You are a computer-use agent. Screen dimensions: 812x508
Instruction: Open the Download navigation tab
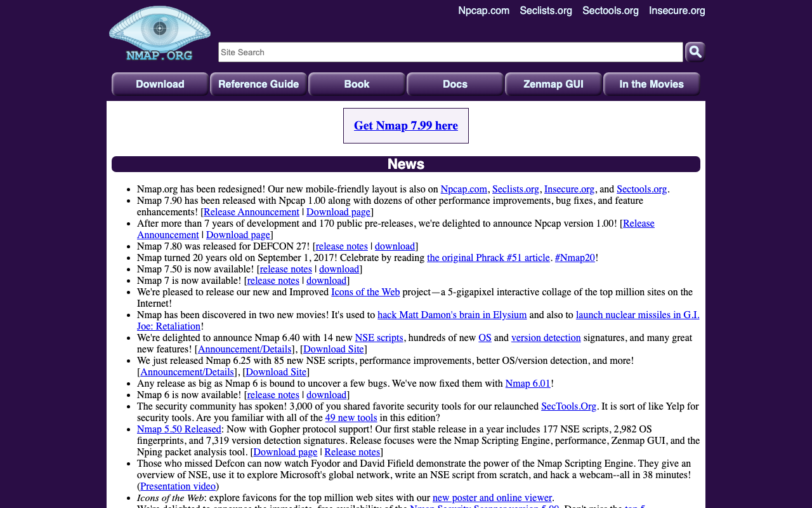point(160,84)
